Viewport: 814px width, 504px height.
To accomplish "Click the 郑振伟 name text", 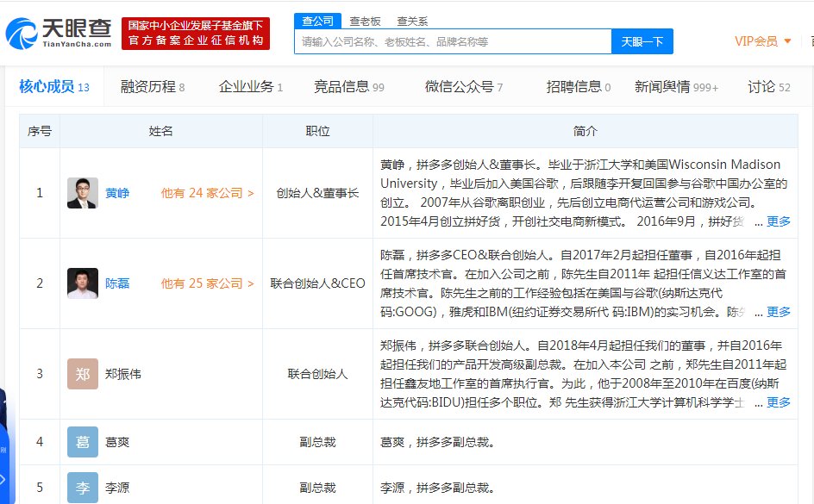I will coord(123,375).
